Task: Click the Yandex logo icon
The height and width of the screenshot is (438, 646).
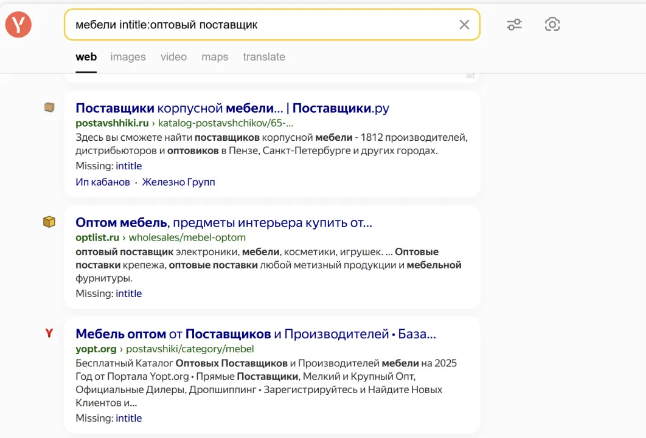Action: [x=19, y=25]
